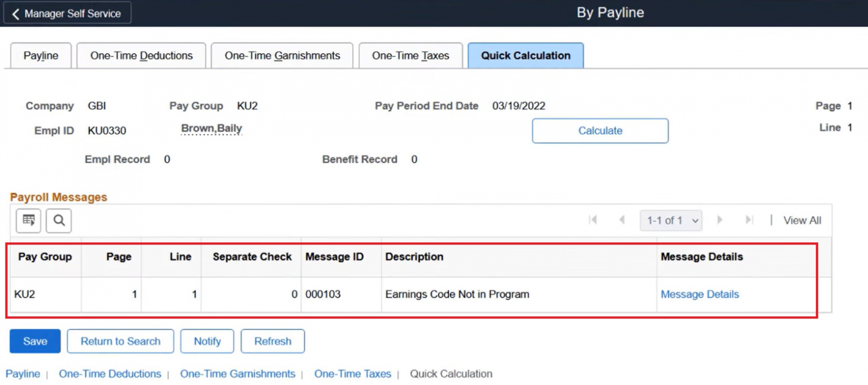Viewport: 868px width, 385px height.
Task: Go to previous row navigation arrow
Action: coord(622,220)
